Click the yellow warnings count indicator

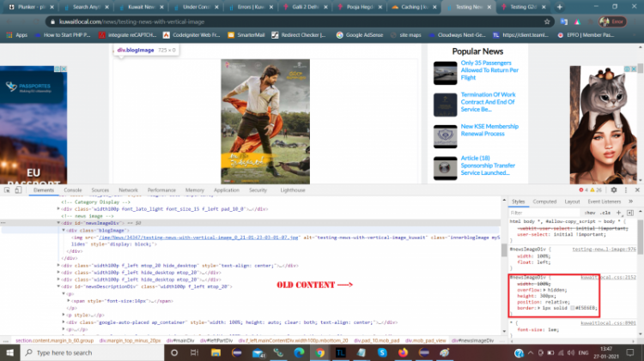tap(596, 190)
